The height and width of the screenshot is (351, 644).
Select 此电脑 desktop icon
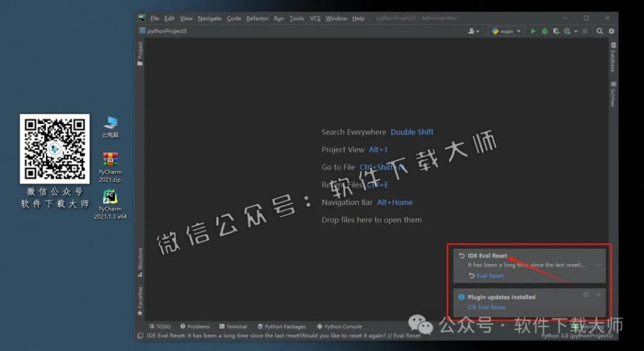[x=110, y=126]
